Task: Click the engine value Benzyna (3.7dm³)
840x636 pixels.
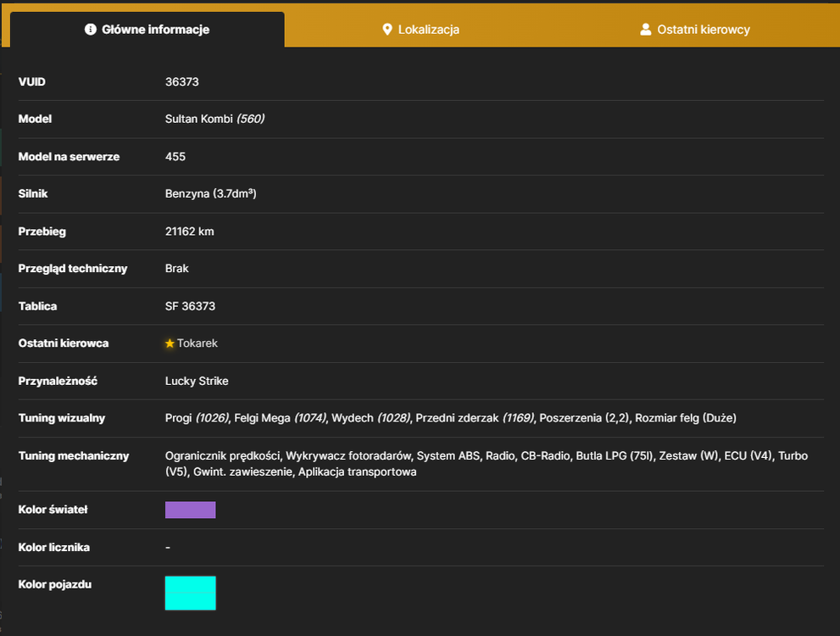Action: [210, 194]
